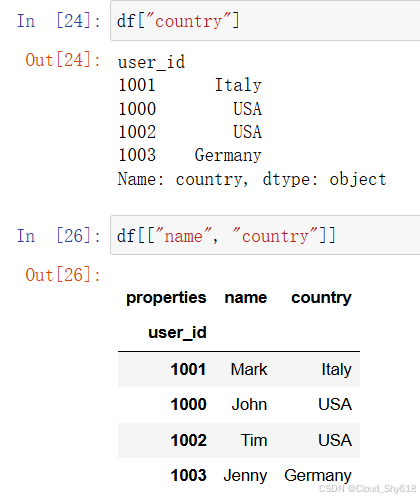Image resolution: width=420 pixels, height=500 pixels.
Task: Click the John name cell
Action: pyautogui.click(x=249, y=404)
